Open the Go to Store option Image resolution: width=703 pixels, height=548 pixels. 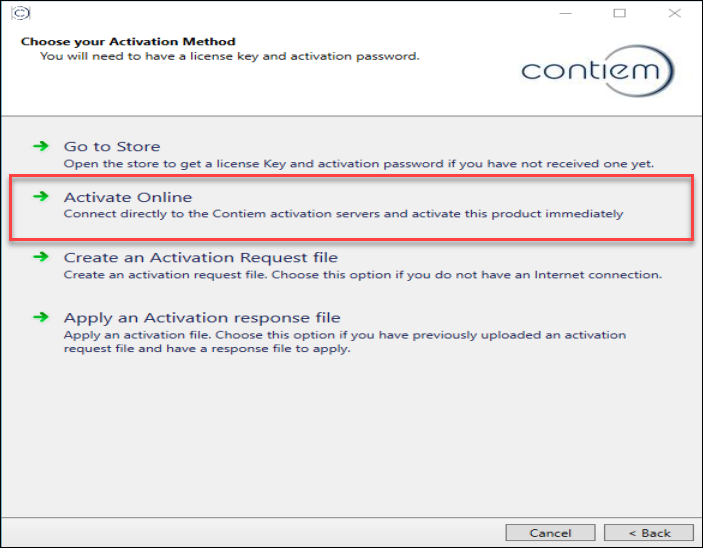click(112, 147)
